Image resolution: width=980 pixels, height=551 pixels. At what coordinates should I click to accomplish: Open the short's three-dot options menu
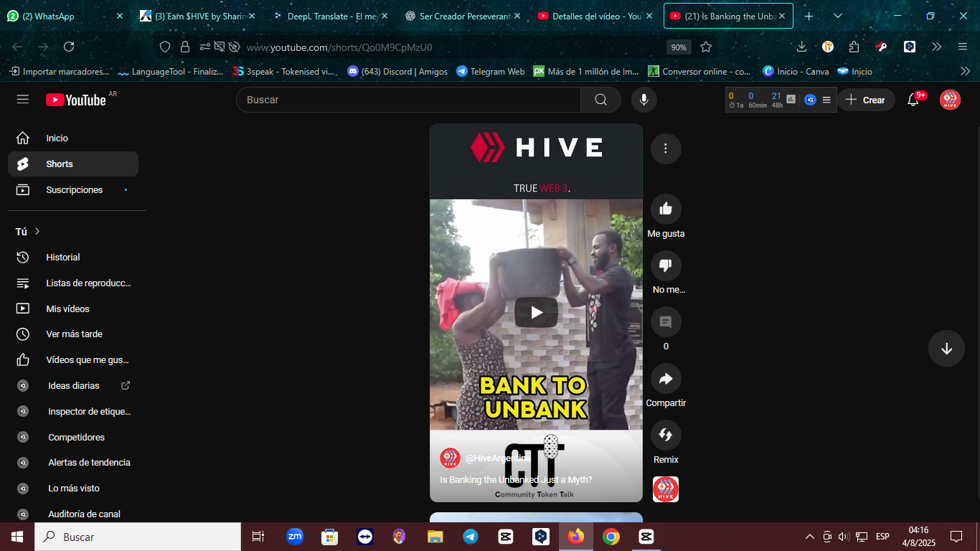click(666, 149)
